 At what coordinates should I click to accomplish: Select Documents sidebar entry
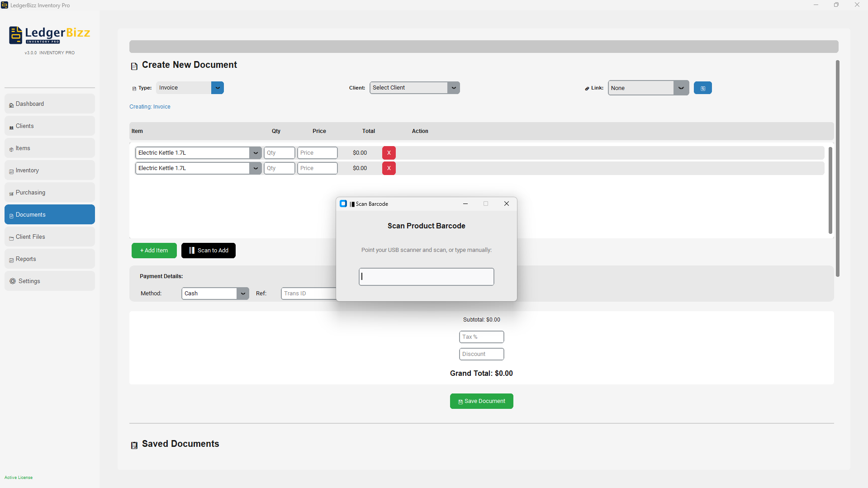pos(50,215)
